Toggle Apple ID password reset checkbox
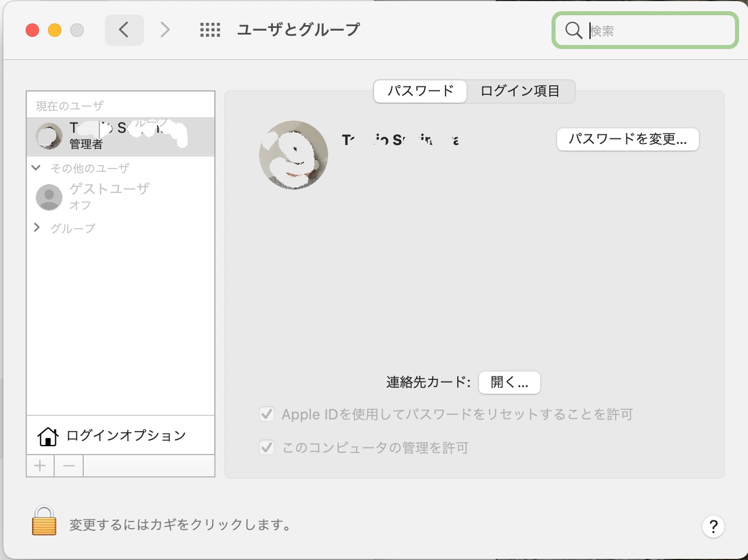The height and width of the screenshot is (560, 748). [267, 414]
